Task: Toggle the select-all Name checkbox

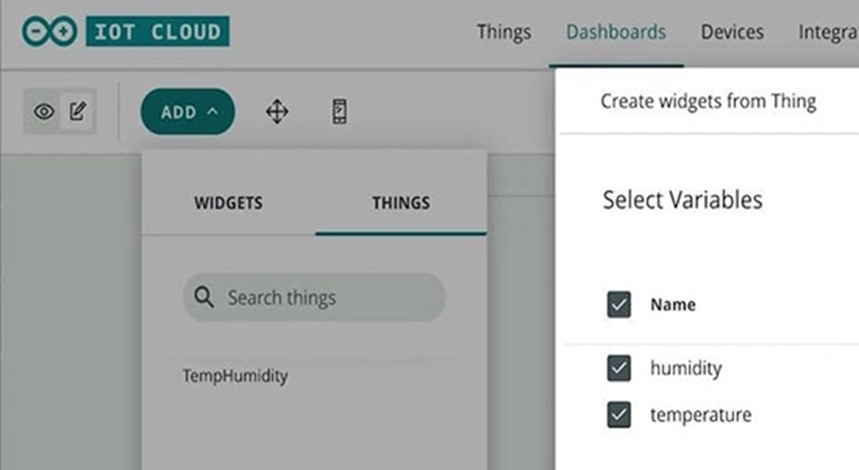Action: [x=619, y=304]
